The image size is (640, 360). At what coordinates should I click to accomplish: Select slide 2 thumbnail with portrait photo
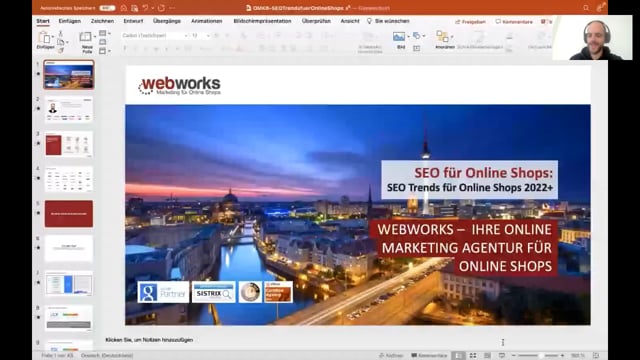tap(69, 109)
